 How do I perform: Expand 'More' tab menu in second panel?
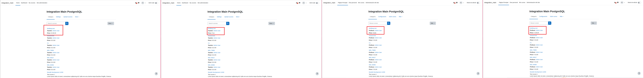click(238, 17)
